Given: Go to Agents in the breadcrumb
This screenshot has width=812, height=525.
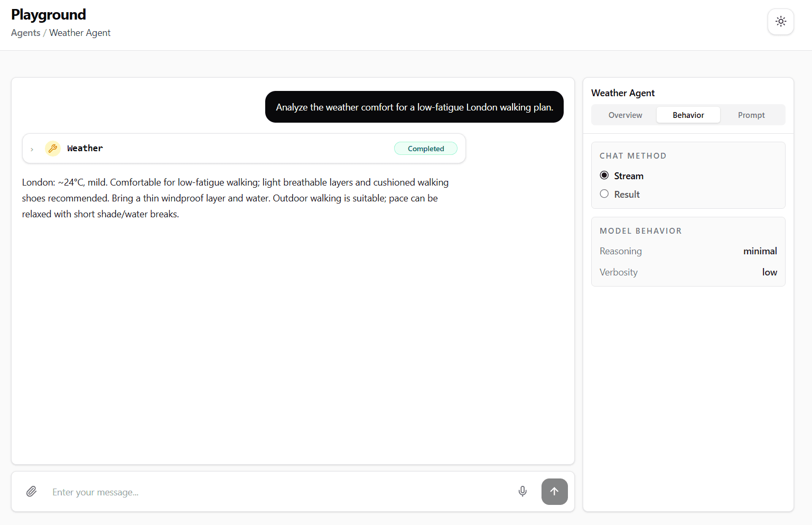Looking at the screenshot, I should click(26, 33).
